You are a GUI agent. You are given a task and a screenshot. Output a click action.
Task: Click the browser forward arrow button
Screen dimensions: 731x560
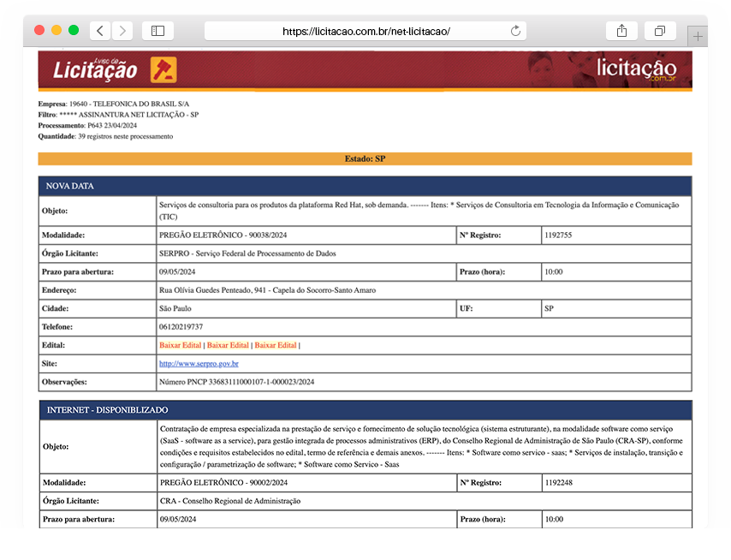point(122,31)
